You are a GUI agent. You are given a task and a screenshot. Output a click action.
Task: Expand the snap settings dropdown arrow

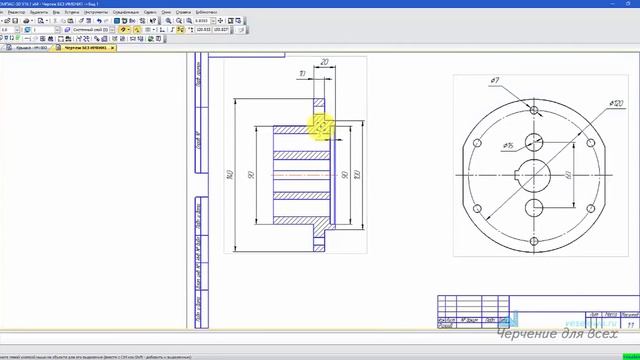pos(129,30)
